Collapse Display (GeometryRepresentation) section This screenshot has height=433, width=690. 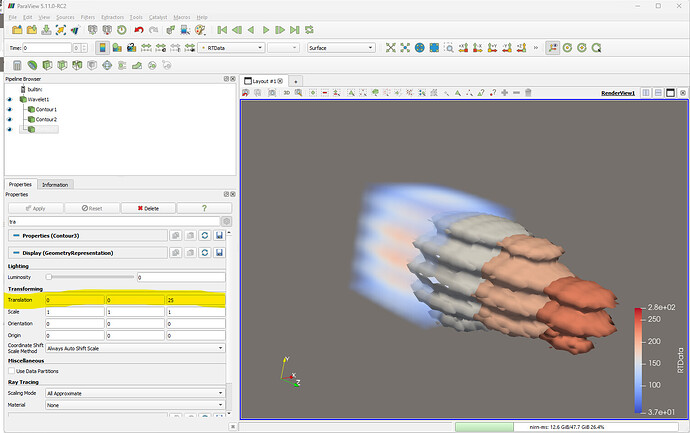(x=16, y=253)
